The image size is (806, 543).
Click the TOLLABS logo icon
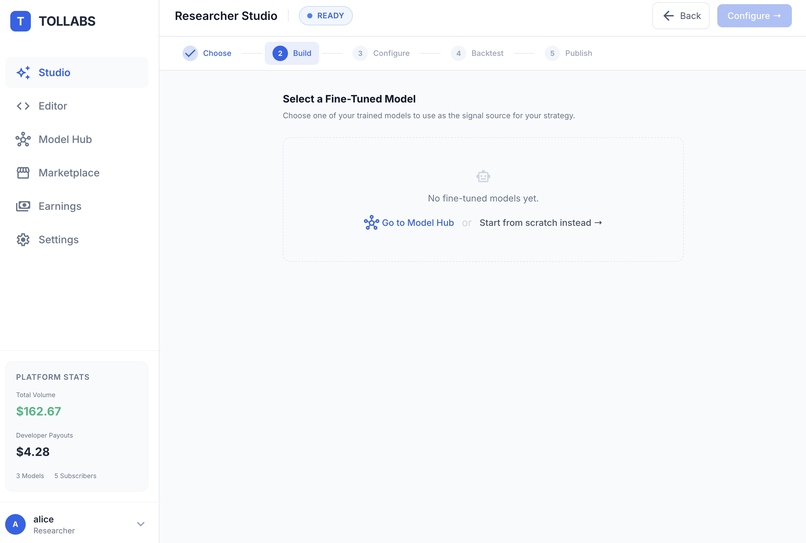click(x=21, y=21)
